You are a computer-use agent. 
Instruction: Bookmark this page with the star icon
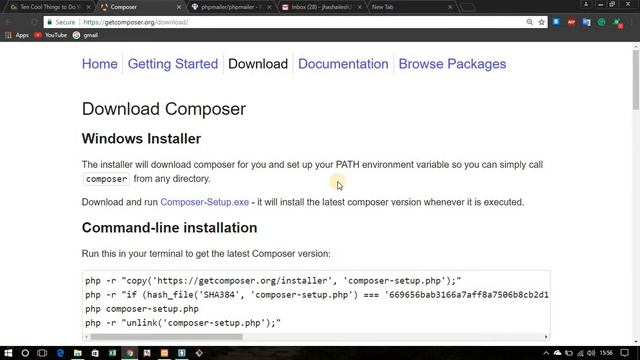point(541,22)
